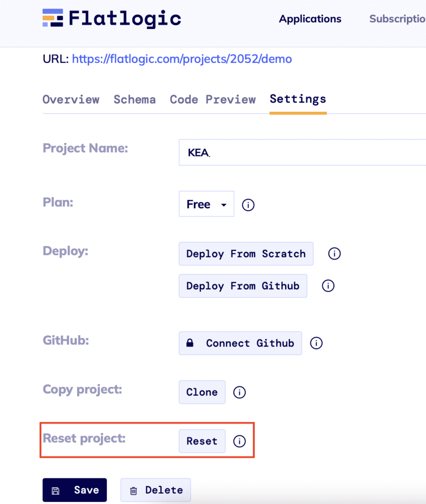The height and width of the screenshot is (504, 426).
Task: Click the Reset project button
Action: click(x=202, y=441)
